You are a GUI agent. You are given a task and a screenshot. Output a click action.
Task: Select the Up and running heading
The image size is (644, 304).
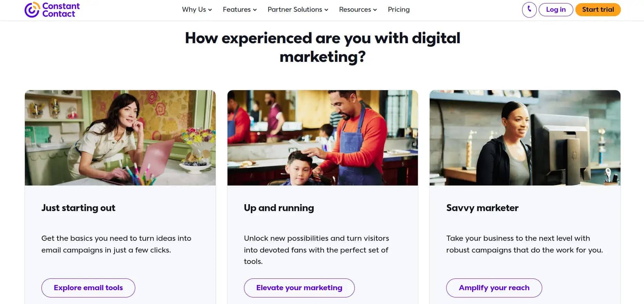pyautogui.click(x=279, y=208)
